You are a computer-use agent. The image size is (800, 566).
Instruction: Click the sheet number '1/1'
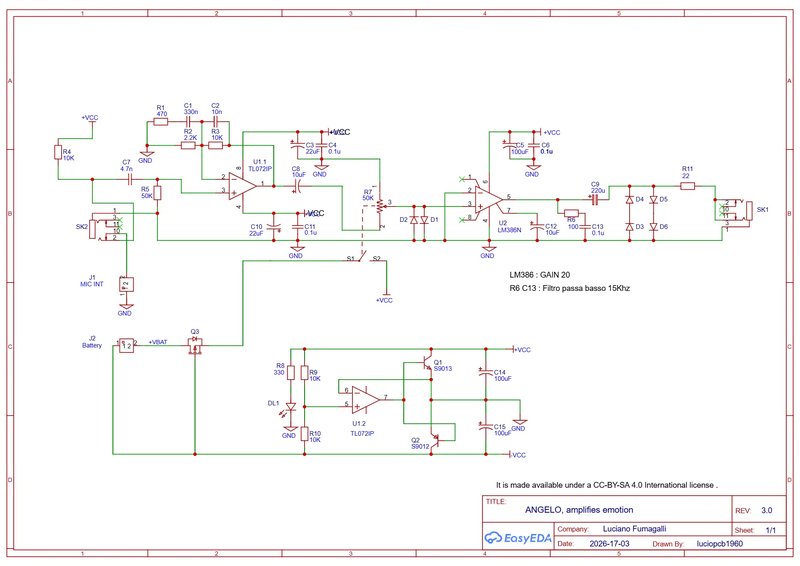pyautogui.click(x=770, y=530)
